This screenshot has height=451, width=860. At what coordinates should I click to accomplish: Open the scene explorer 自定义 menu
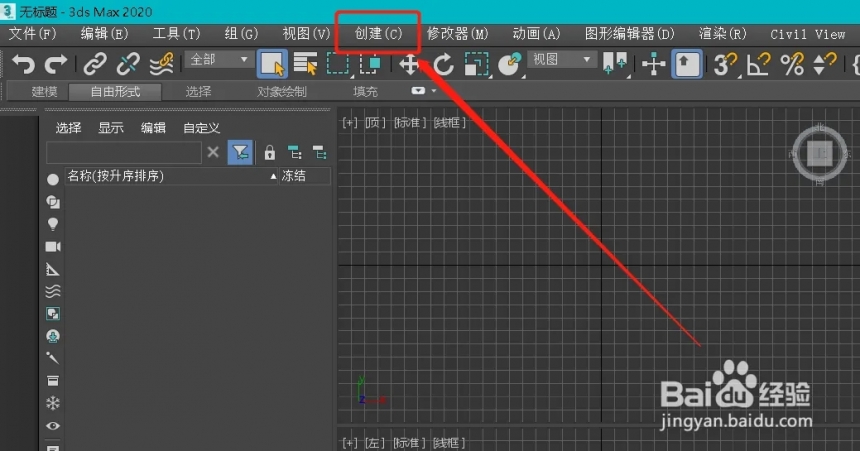[x=201, y=128]
